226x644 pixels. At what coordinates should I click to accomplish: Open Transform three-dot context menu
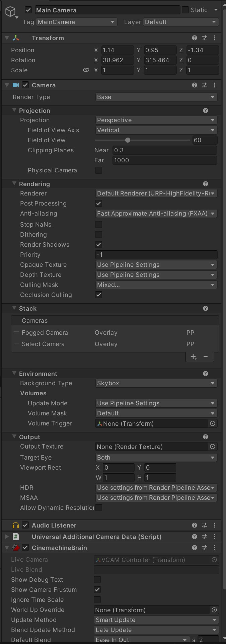tap(215, 38)
